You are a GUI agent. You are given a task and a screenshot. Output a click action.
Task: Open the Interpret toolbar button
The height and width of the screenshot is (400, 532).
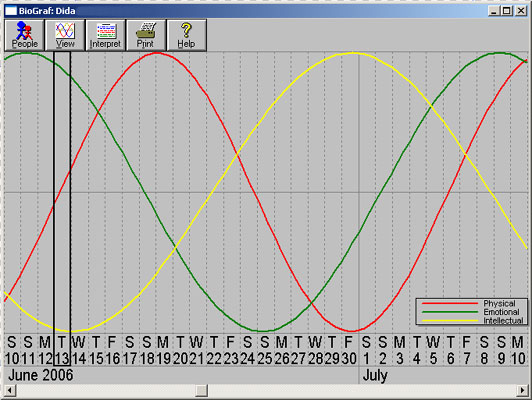click(105, 35)
